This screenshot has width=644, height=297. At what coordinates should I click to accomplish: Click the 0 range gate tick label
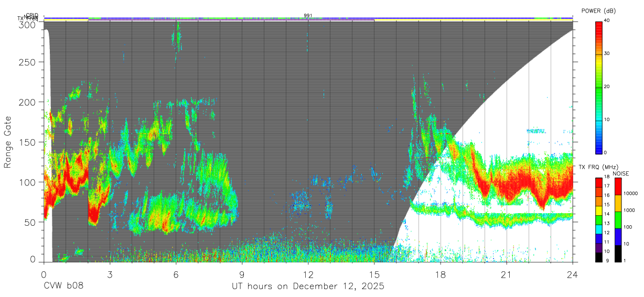[x=34, y=259]
